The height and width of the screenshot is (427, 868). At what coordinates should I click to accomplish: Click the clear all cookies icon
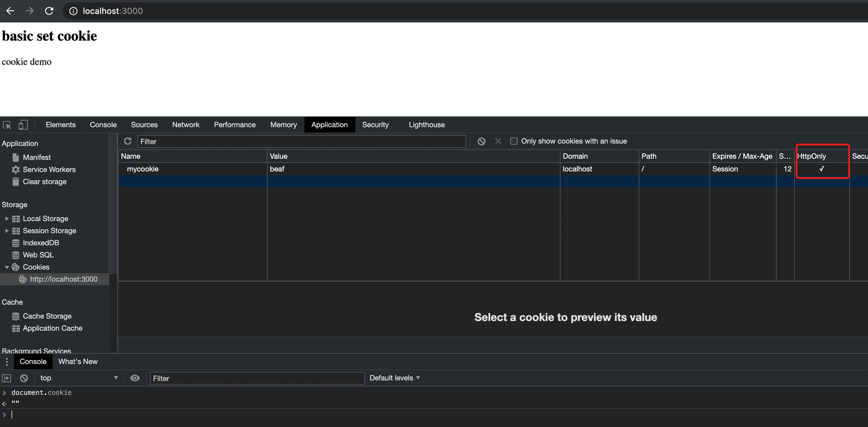pyautogui.click(x=481, y=141)
